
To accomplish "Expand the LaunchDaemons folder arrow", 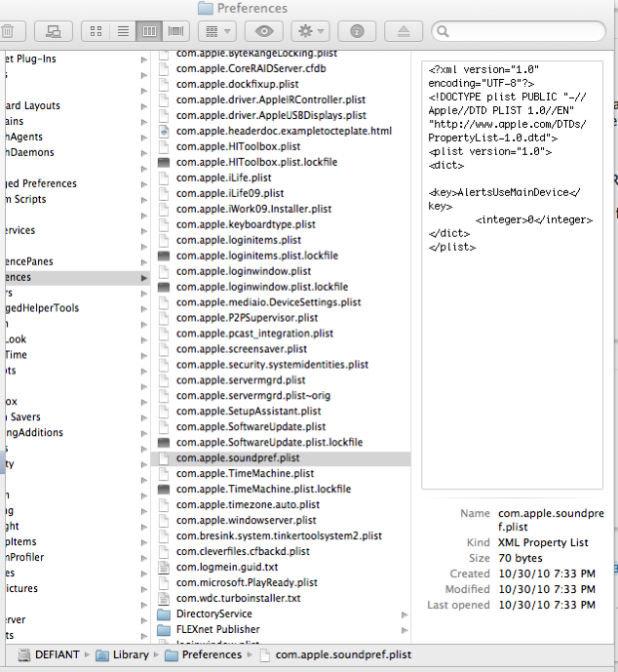I will coord(144,153).
